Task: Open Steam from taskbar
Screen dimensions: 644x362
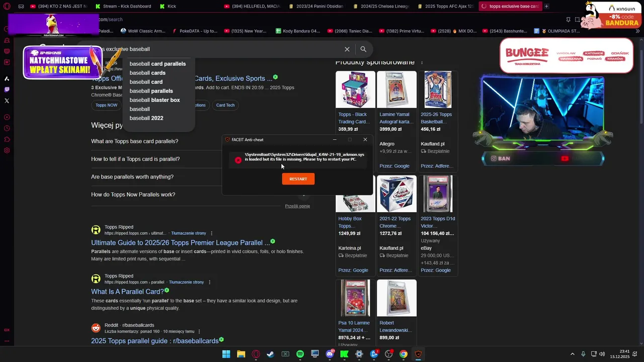Action: pos(271,354)
